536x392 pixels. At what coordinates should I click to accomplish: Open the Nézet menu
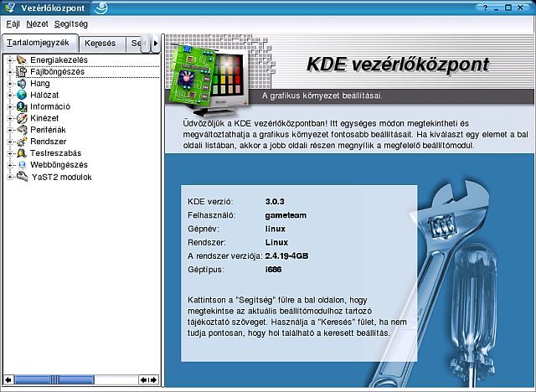(x=37, y=24)
